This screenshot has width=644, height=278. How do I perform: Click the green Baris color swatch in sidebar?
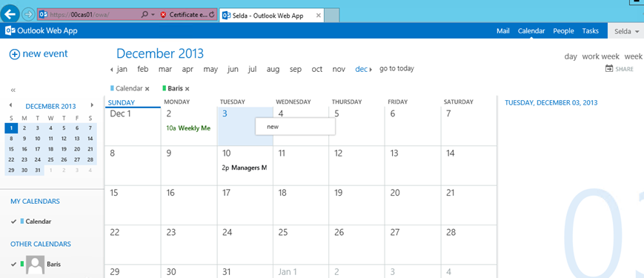point(21,264)
